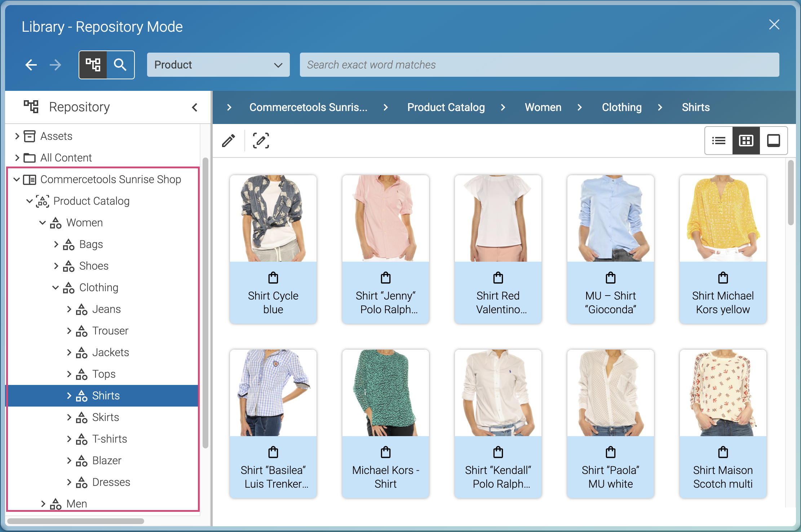The image size is (801, 532).
Task: Click the shopping bag icon on Shirt Cycle blue
Action: pos(273,278)
